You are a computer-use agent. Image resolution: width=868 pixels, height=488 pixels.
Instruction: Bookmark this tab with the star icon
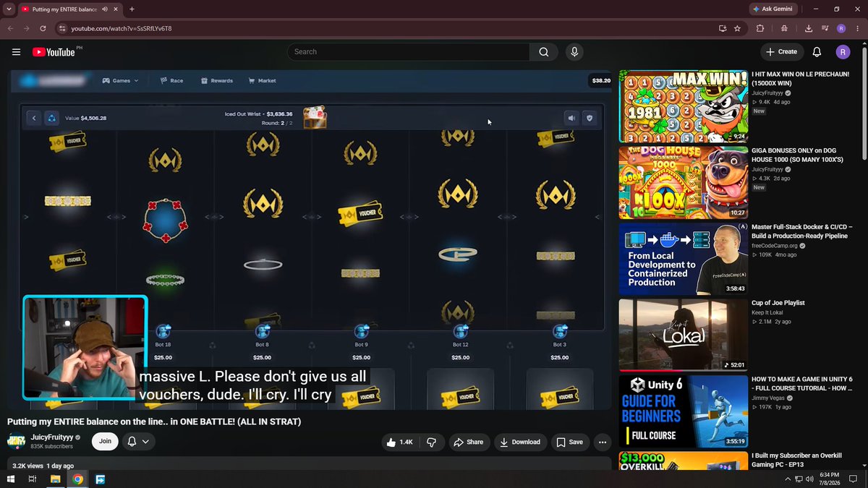[x=737, y=28]
